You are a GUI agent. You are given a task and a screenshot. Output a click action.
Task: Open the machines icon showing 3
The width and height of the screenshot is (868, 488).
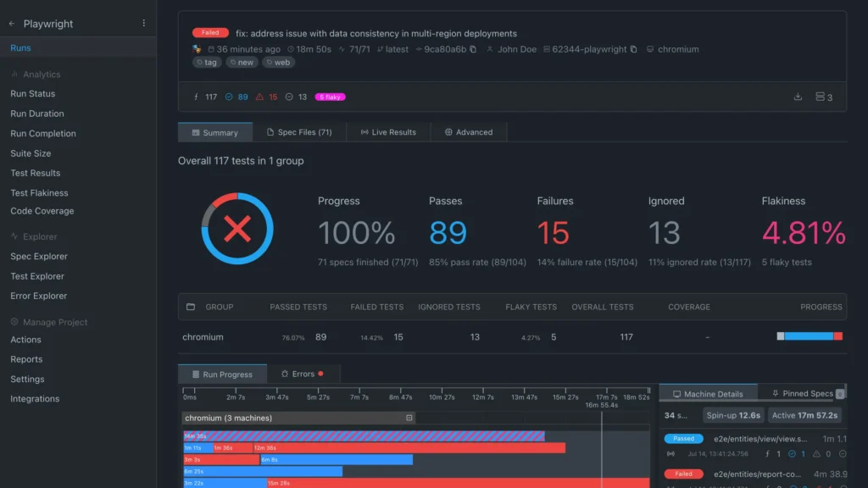pos(821,97)
